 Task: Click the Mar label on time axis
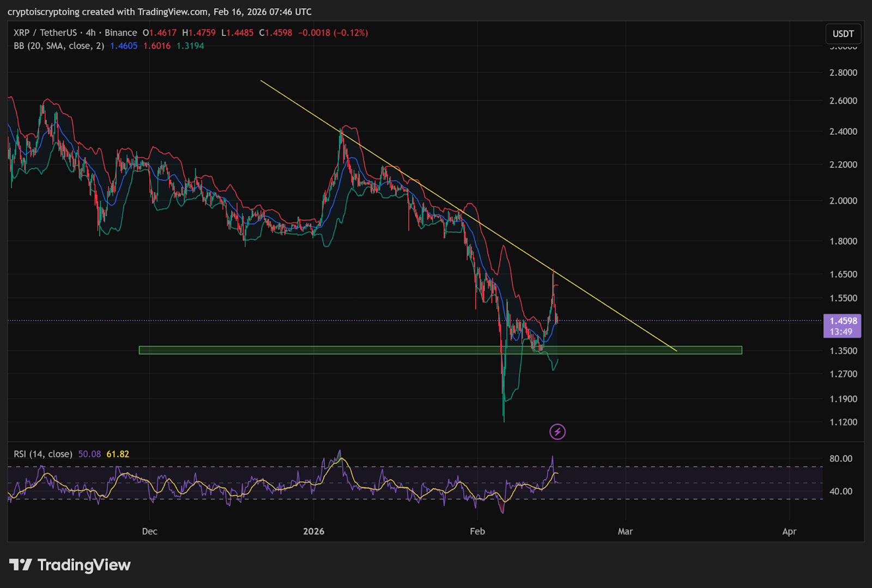tap(625, 531)
